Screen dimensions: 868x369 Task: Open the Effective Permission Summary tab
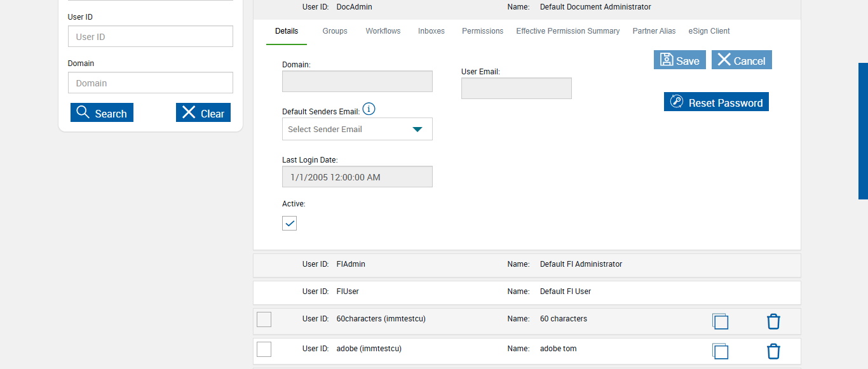567,31
